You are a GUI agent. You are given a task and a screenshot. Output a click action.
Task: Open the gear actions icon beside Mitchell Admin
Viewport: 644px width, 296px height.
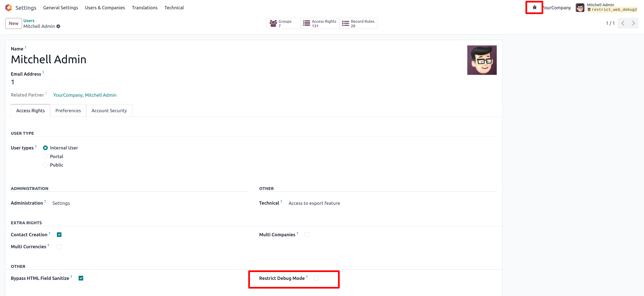point(58,26)
